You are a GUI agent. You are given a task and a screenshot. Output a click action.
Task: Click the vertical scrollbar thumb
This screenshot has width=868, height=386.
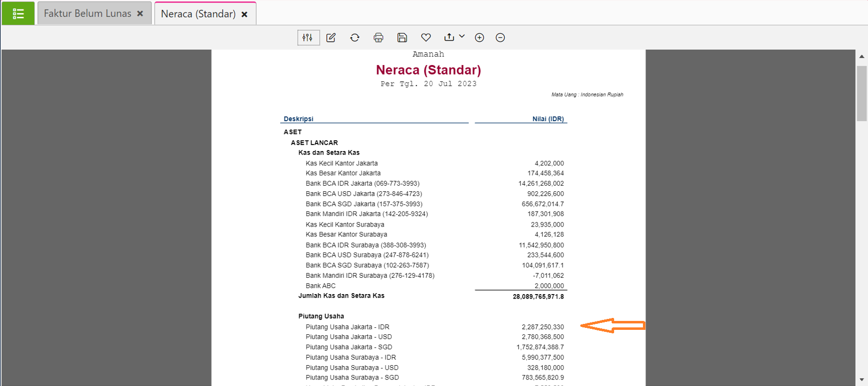[x=862, y=93]
